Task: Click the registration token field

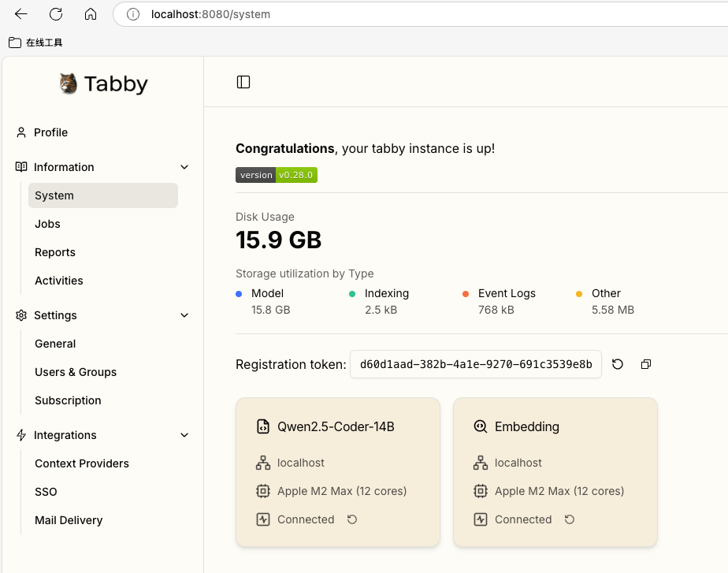Action: click(475, 364)
